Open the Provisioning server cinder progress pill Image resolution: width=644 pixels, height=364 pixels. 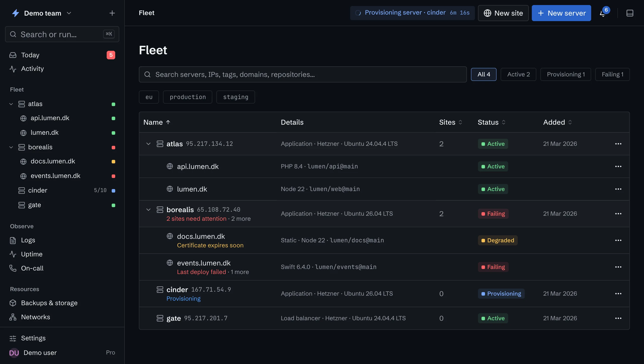[413, 13]
